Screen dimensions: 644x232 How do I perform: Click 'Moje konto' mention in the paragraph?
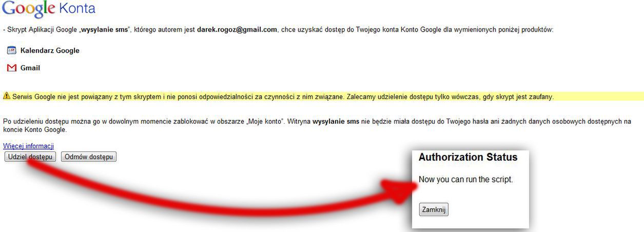(266, 122)
